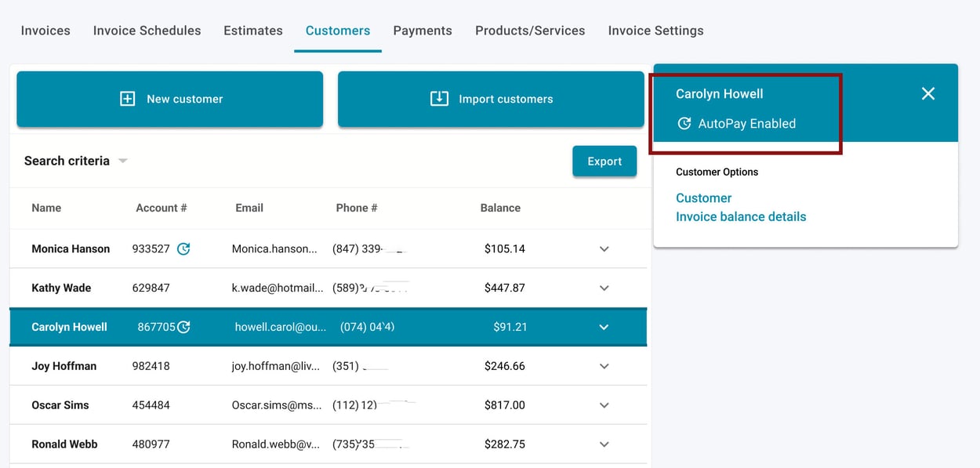This screenshot has height=468, width=980.
Task: Close the Carolyn Howell detail panel
Action: [928, 93]
